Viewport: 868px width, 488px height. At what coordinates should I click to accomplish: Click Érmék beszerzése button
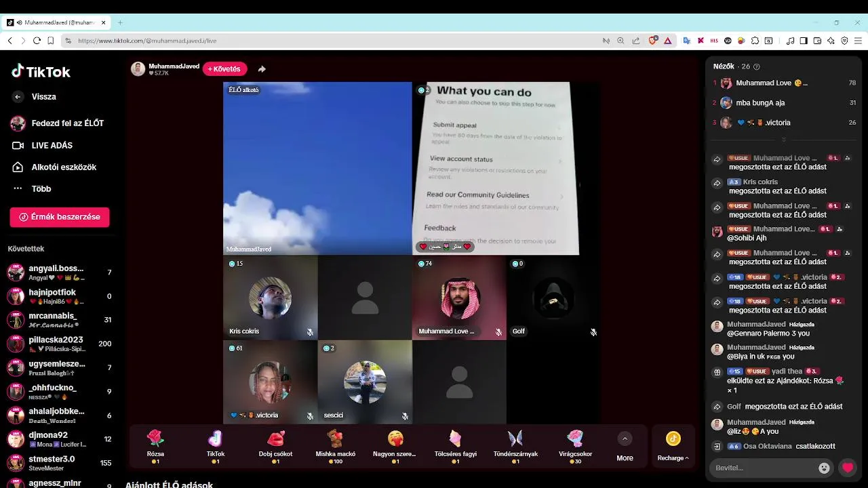tap(60, 217)
